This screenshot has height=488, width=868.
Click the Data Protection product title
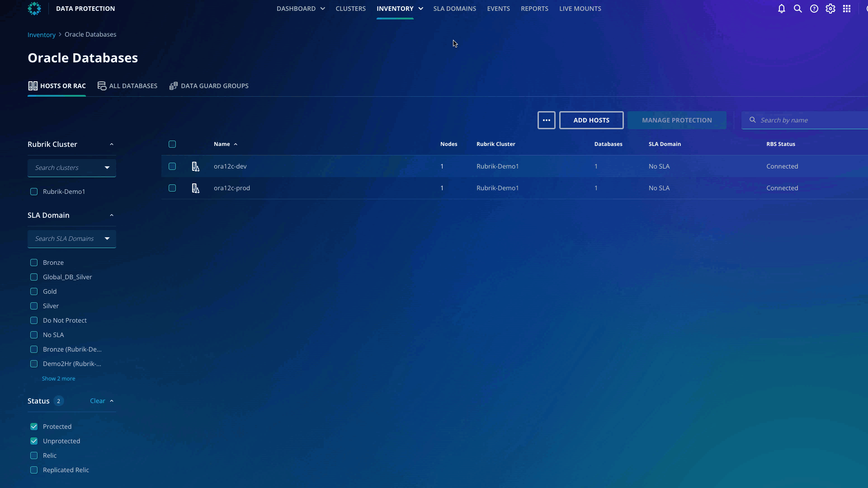point(85,9)
